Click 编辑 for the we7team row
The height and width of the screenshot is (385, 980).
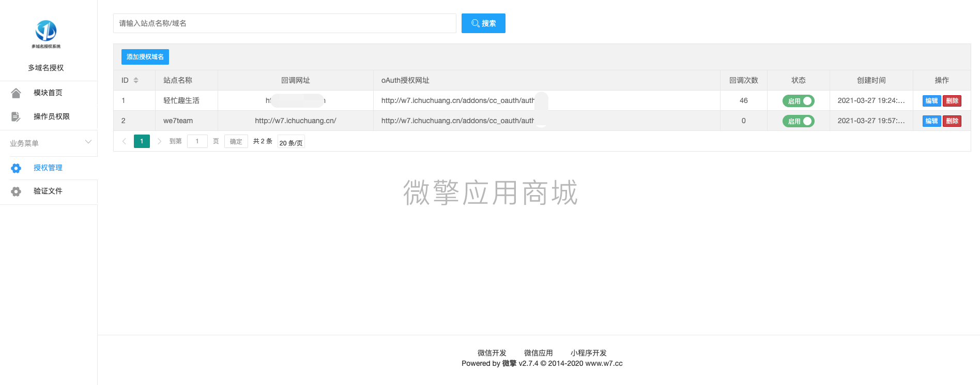tap(931, 121)
